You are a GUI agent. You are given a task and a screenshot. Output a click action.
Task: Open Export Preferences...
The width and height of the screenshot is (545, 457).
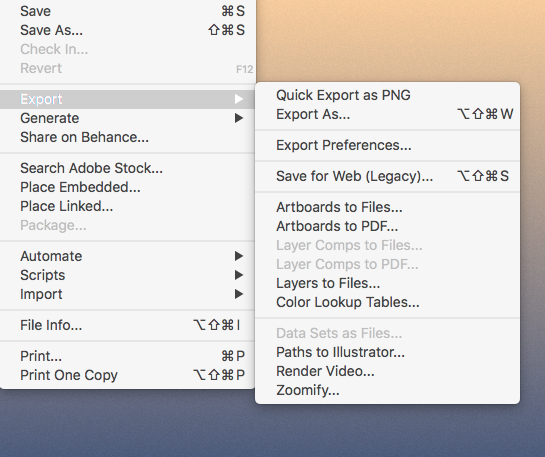[388, 145]
